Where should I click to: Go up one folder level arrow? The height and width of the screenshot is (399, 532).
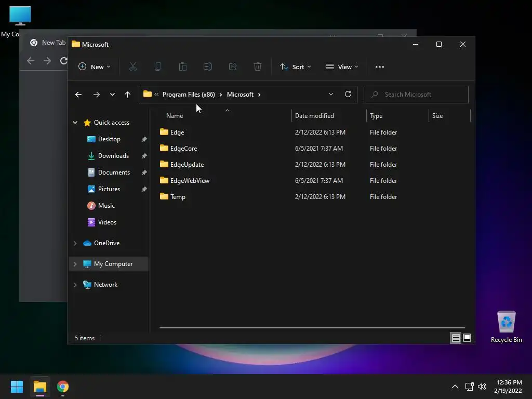[x=128, y=95]
